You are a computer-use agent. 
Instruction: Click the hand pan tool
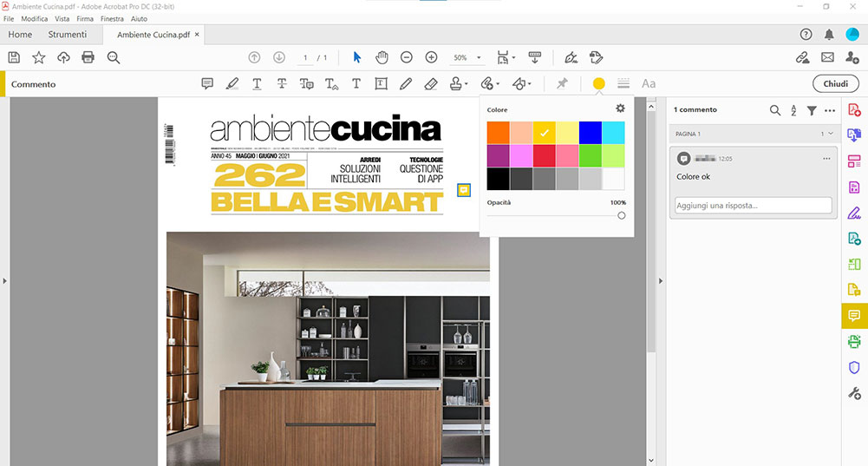point(382,57)
